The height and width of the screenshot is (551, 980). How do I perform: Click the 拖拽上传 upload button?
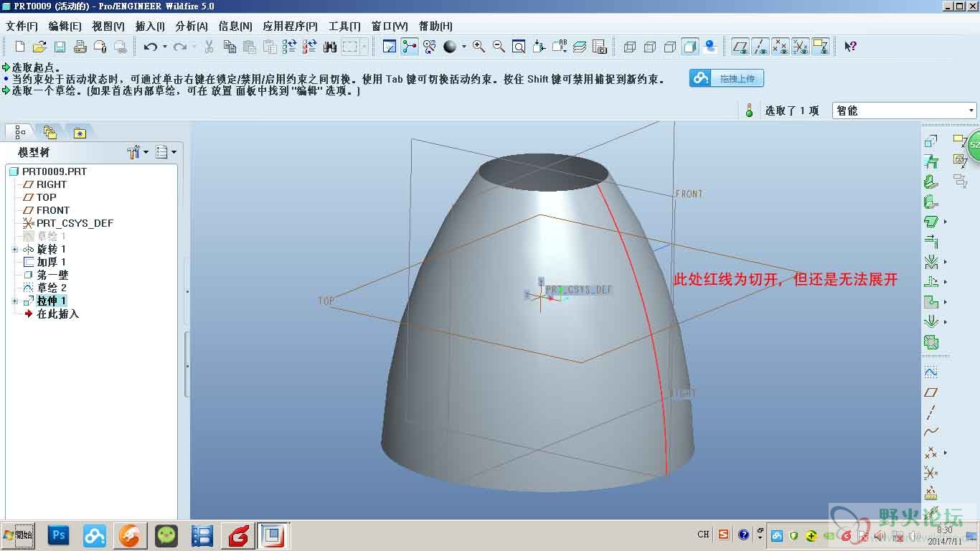tap(727, 78)
